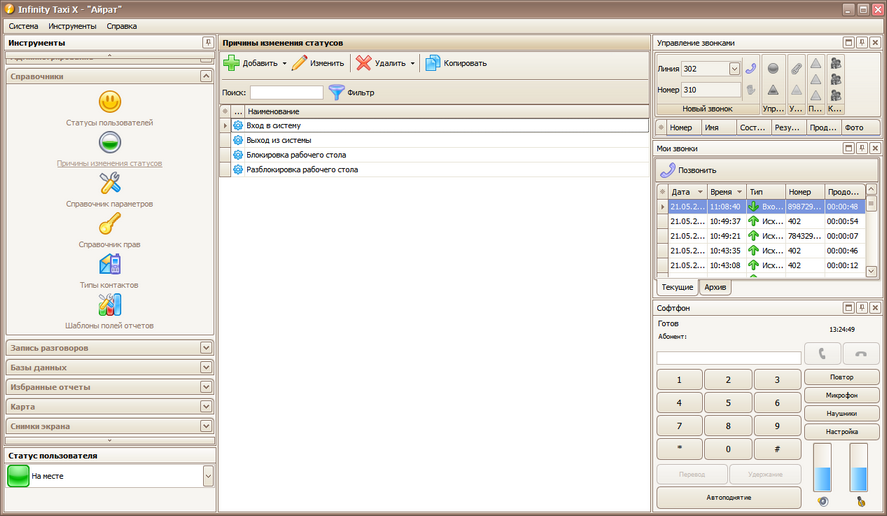Image resolution: width=887 pixels, height=516 pixels.
Task: Open the Инструменты menu
Action: 72,26
